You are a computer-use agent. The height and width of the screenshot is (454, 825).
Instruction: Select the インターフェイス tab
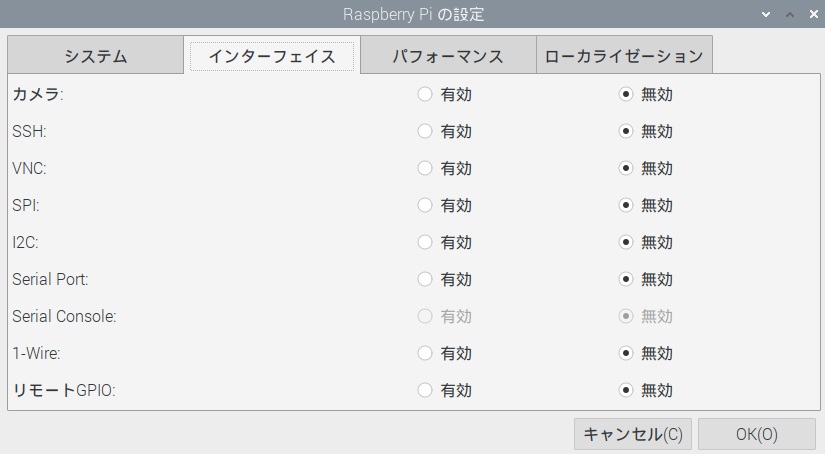[272, 56]
